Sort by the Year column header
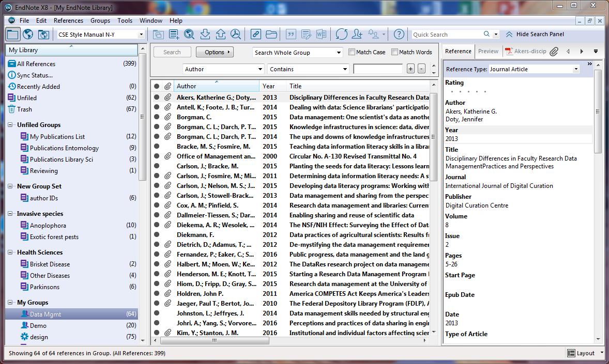609x364 pixels. point(272,86)
